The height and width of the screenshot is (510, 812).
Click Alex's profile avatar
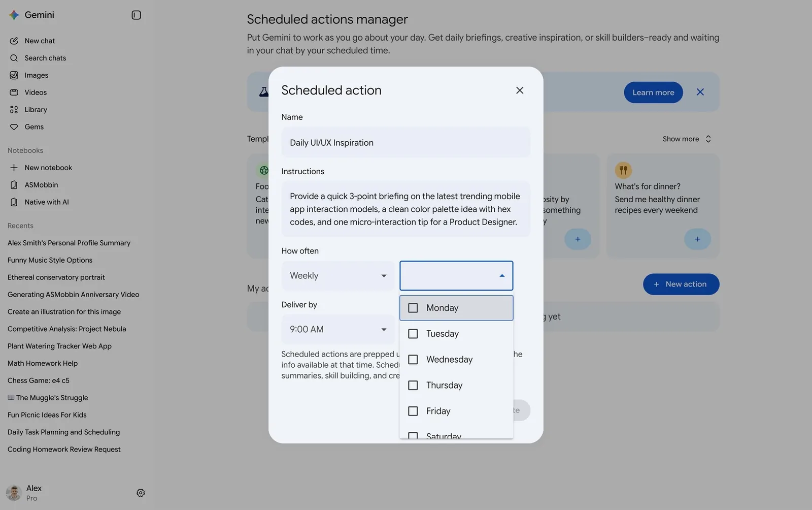[x=14, y=493]
